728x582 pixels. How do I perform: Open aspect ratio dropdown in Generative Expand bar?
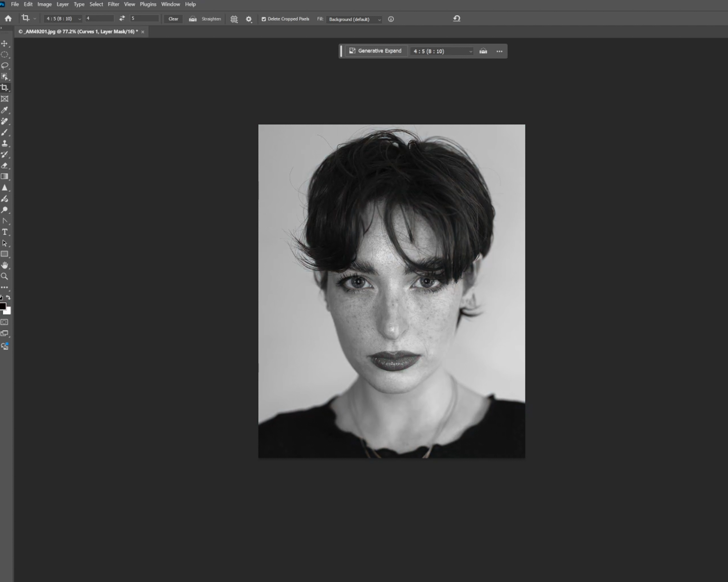coord(442,51)
